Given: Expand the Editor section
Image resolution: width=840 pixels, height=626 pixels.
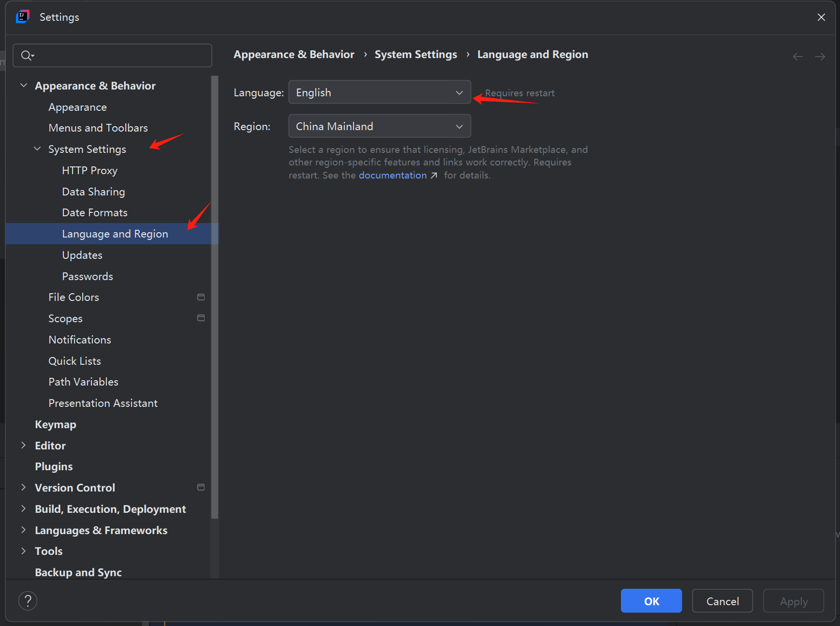Looking at the screenshot, I should pyautogui.click(x=23, y=445).
